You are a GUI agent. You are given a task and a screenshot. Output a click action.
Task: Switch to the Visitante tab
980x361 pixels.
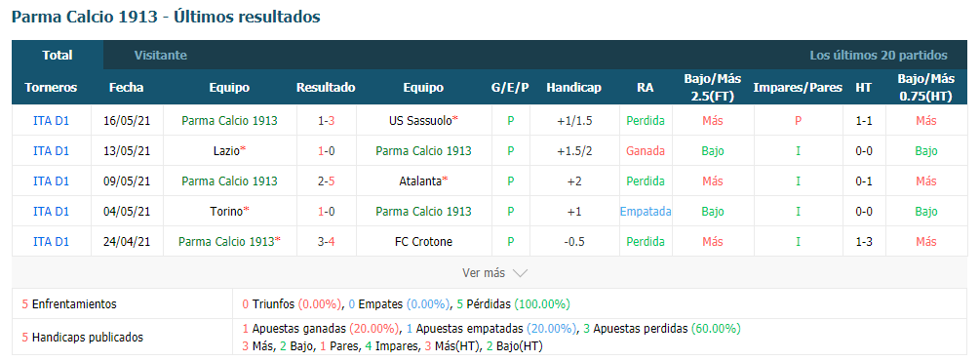coord(161,55)
